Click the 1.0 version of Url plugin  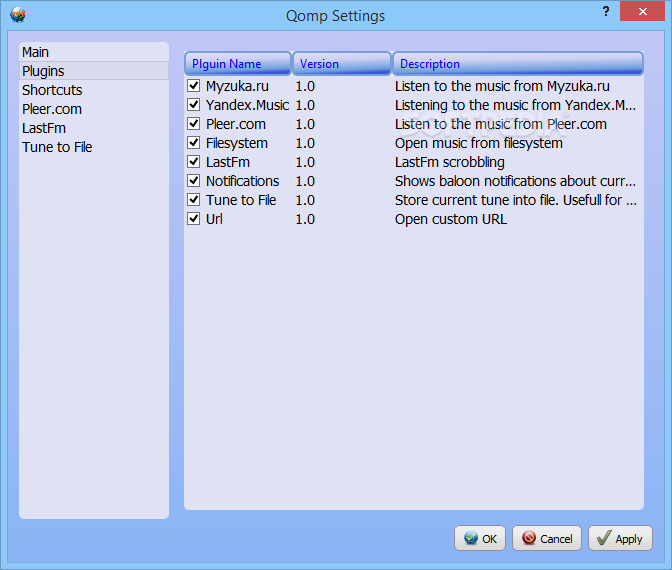(x=305, y=219)
